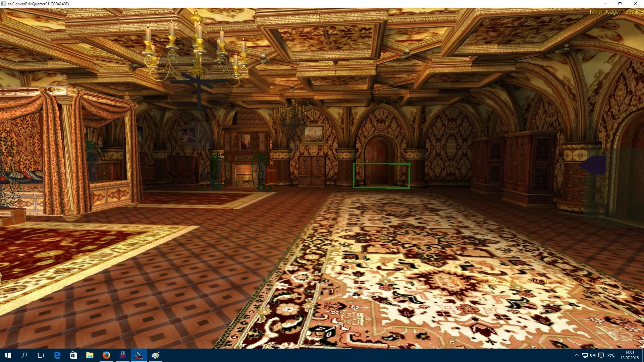This screenshot has height=362, width=644.
Task: Select the fireplace on the back wall
Action: click(244, 174)
